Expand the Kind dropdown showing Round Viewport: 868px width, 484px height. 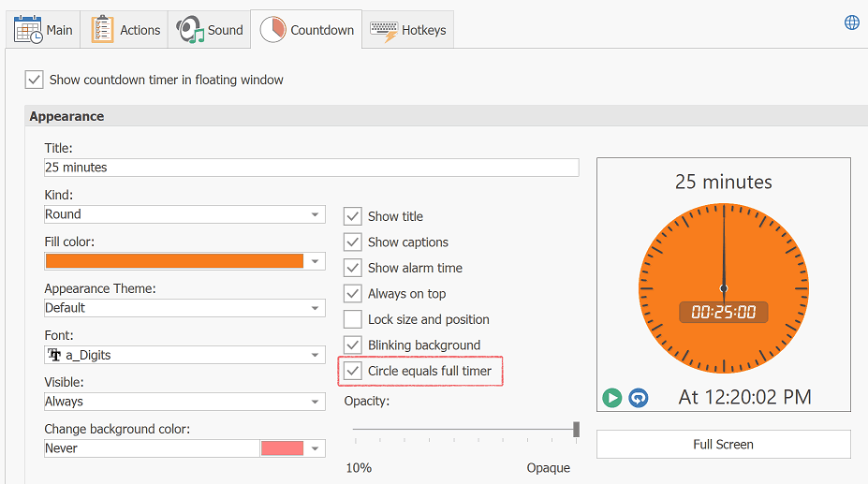pos(184,214)
